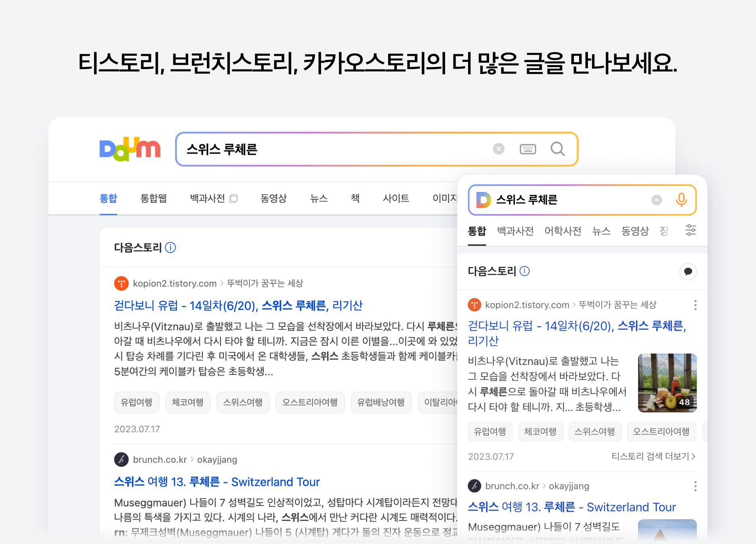Click the mobile 체코여행 tag
This screenshot has height=544, width=756.
[x=540, y=432]
